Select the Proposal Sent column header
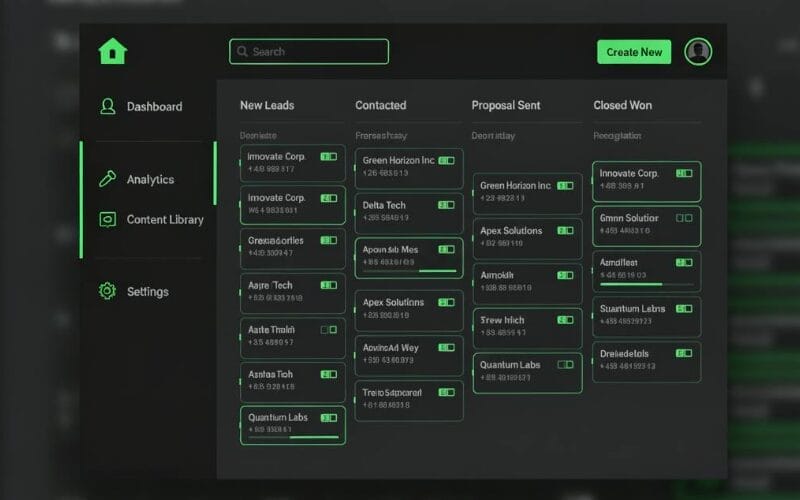Viewport: 800px width, 500px height. (506, 105)
